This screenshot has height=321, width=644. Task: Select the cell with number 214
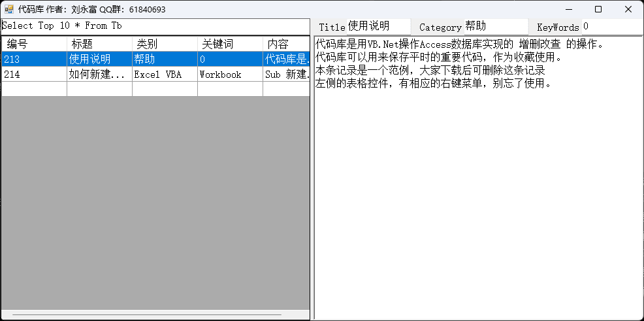point(34,74)
